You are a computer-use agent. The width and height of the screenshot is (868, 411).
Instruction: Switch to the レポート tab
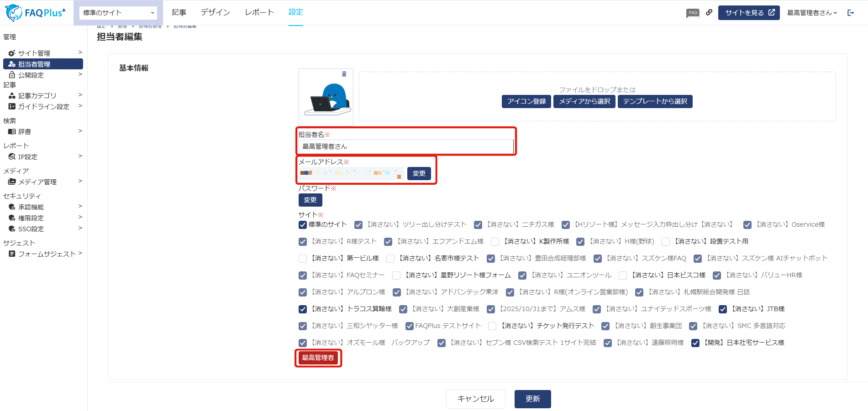click(x=259, y=12)
